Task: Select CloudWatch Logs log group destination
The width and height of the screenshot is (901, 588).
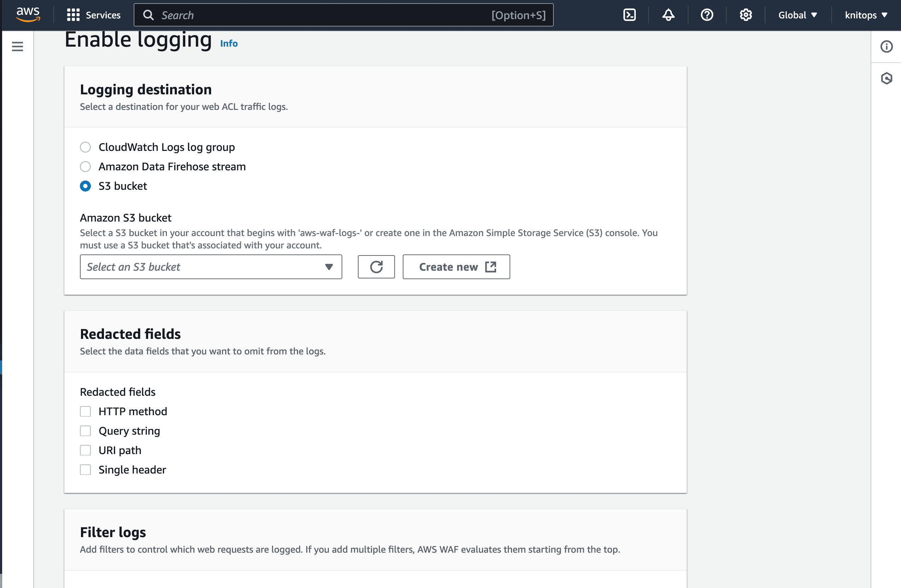Action: click(85, 147)
